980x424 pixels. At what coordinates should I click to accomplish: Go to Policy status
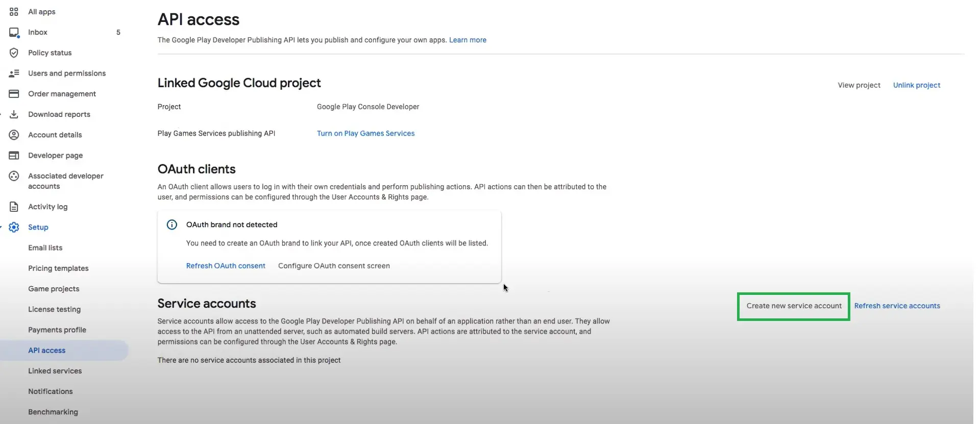(x=50, y=53)
